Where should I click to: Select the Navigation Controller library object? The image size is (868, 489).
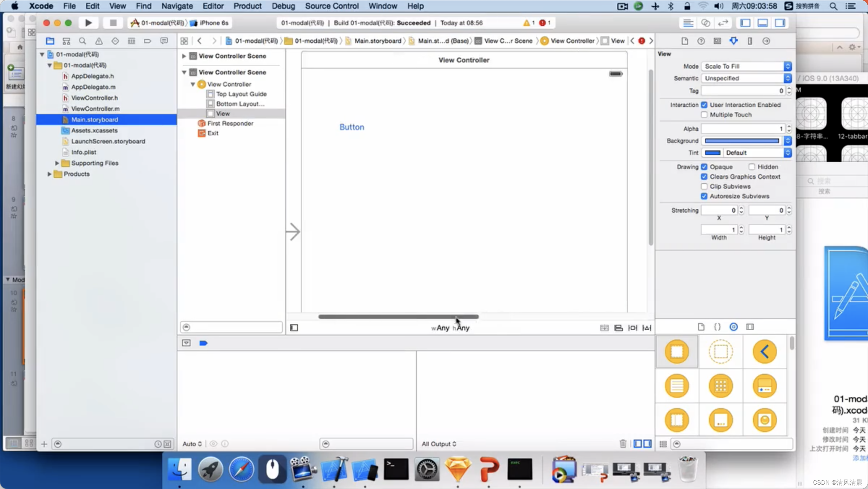(x=765, y=352)
